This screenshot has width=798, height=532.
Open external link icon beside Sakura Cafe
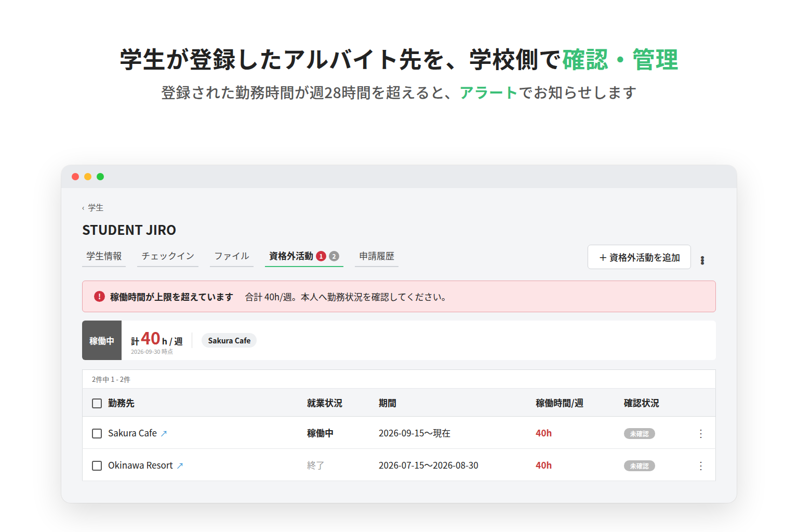[164, 433]
